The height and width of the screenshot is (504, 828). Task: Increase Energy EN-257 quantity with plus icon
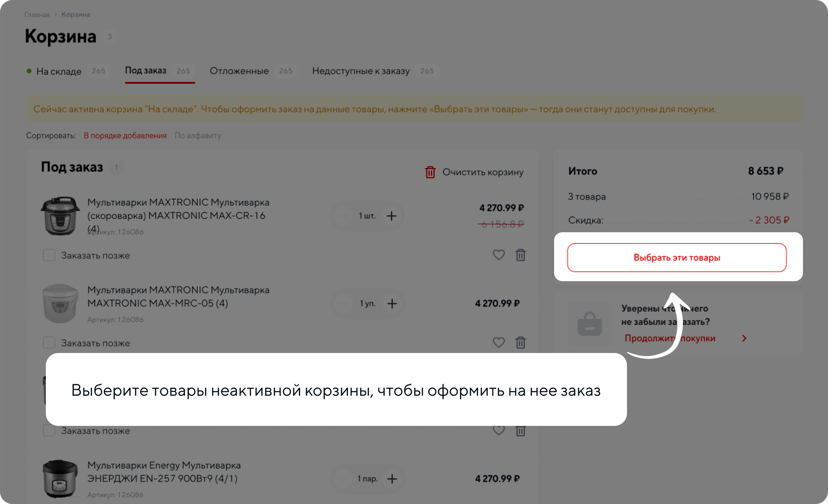[x=392, y=479]
